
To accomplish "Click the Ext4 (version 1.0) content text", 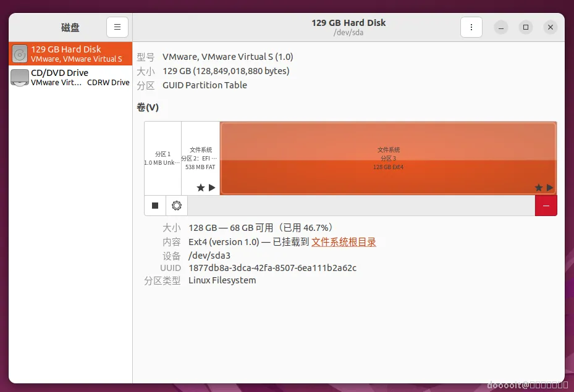I will [x=224, y=242].
